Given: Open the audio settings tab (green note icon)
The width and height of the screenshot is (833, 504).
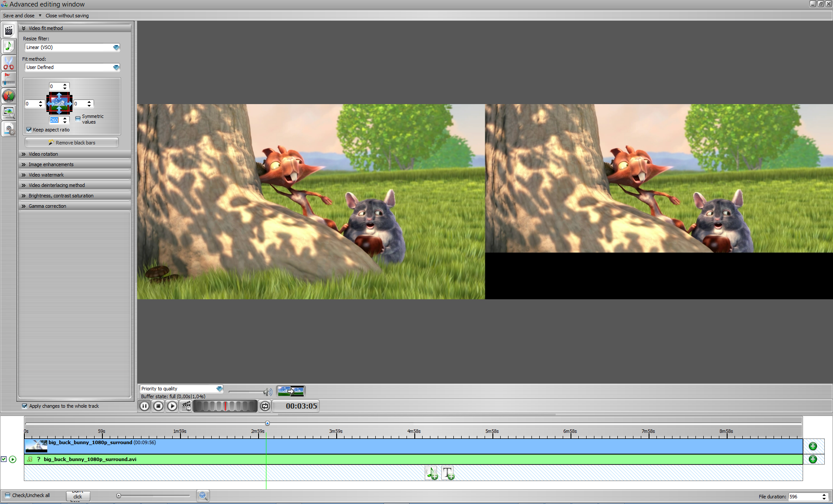Looking at the screenshot, I should click(9, 46).
